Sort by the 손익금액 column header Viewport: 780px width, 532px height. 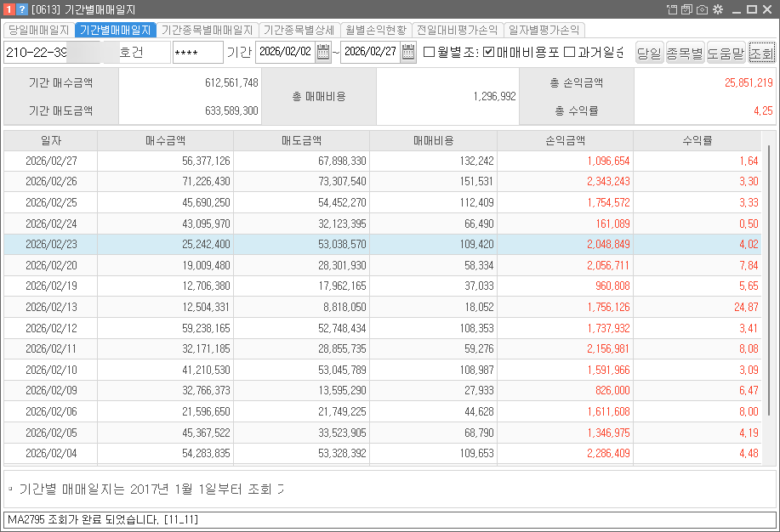point(565,140)
